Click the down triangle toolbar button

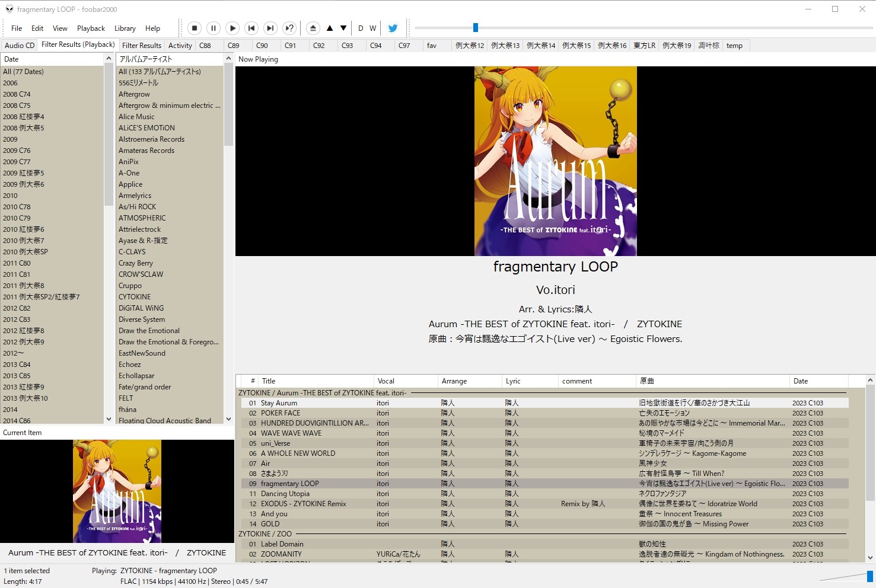343,28
